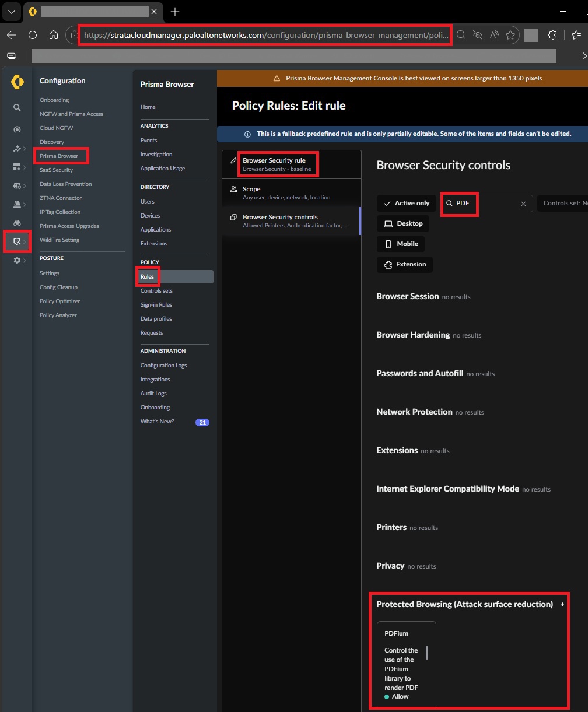Open Data Loss Prevention

[x=66, y=184]
